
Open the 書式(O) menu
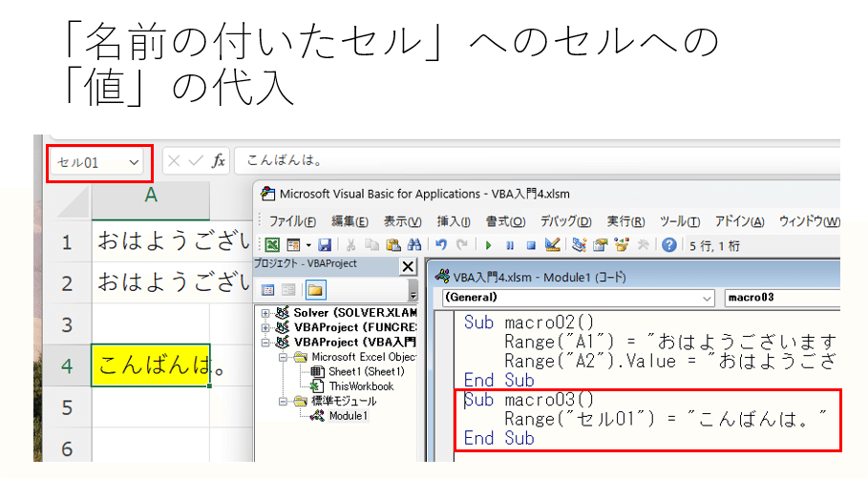[505, 221]
